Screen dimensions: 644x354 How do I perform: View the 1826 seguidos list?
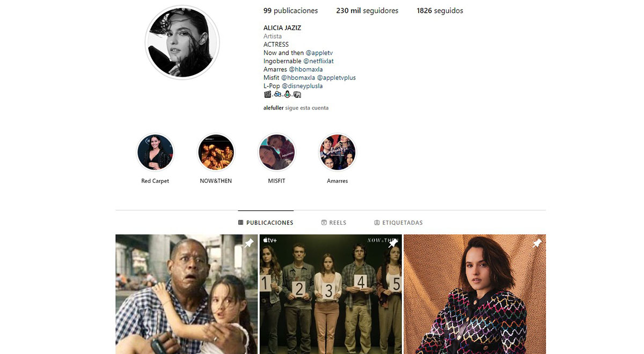click(x=440, y=11)
